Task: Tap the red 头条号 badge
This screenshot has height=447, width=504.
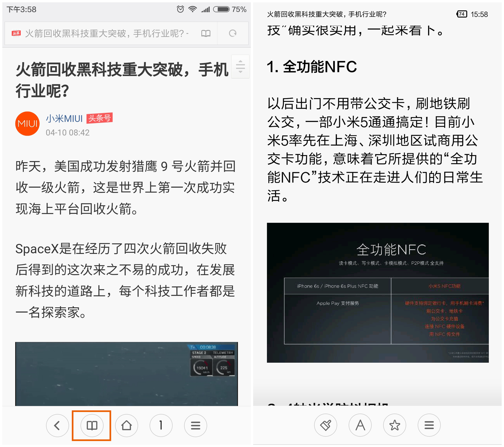Action: pos(99,118)
